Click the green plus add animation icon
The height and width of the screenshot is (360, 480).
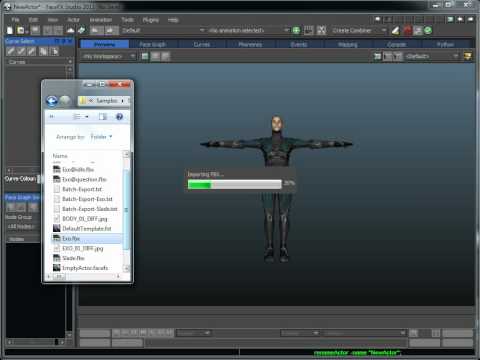pyautogui.click(x=296, y=30)
